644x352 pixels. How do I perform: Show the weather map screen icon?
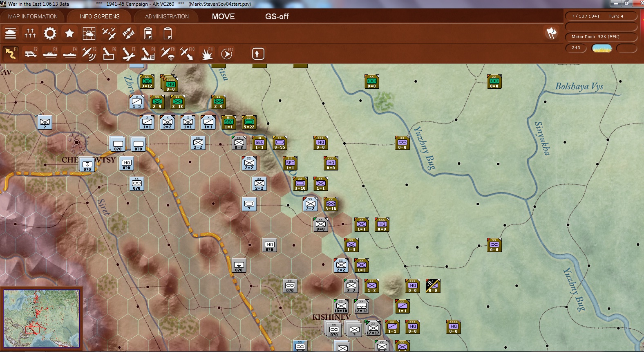tap(89, 33)
